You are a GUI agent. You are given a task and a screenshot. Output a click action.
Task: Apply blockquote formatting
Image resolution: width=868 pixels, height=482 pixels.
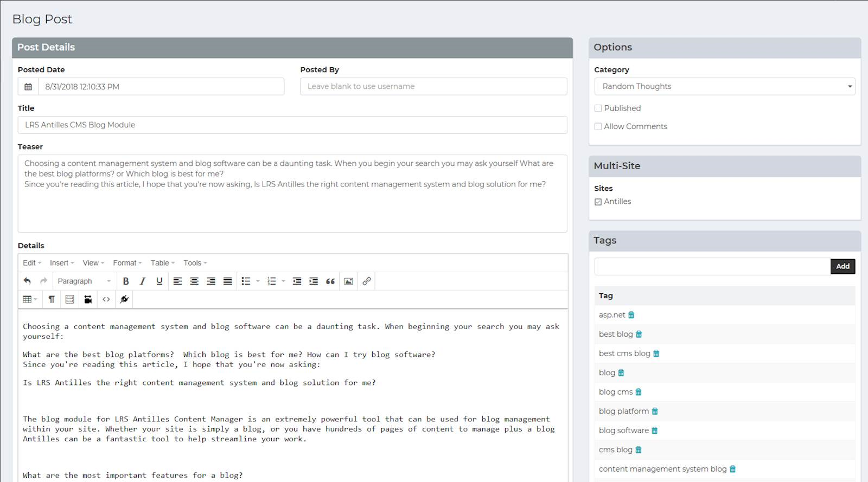[330, 281]
